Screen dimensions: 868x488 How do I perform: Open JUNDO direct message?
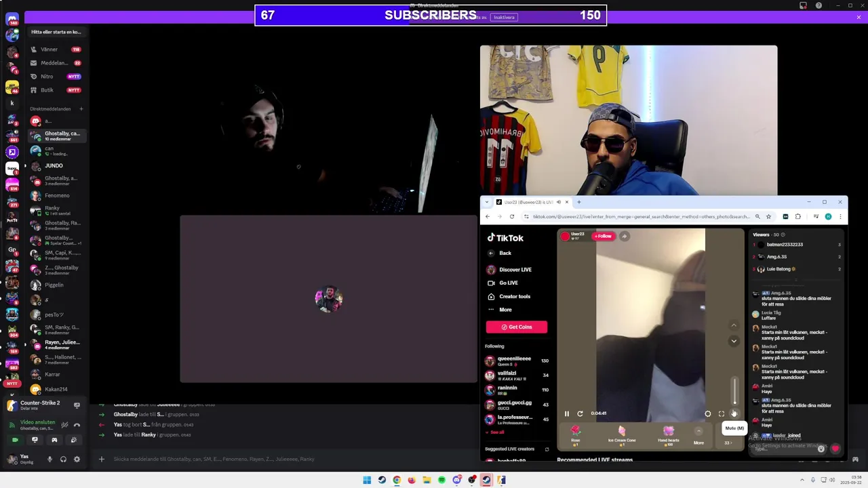click(x=56, y=165)
